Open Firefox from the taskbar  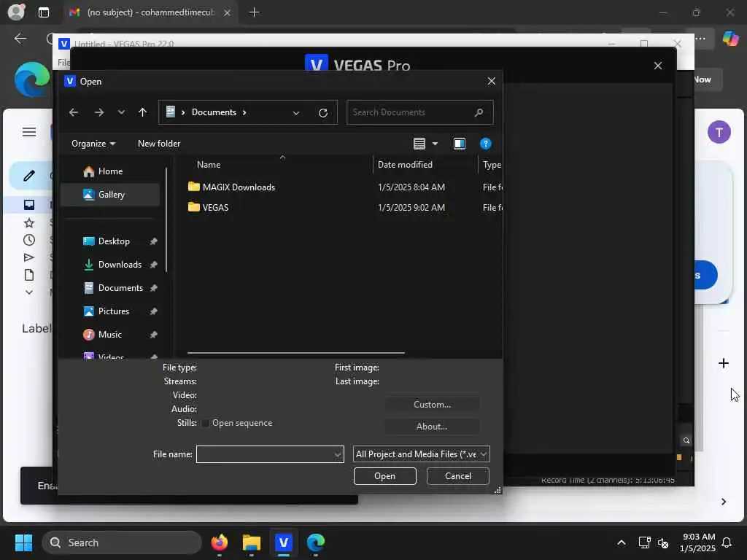pos(219,542)
